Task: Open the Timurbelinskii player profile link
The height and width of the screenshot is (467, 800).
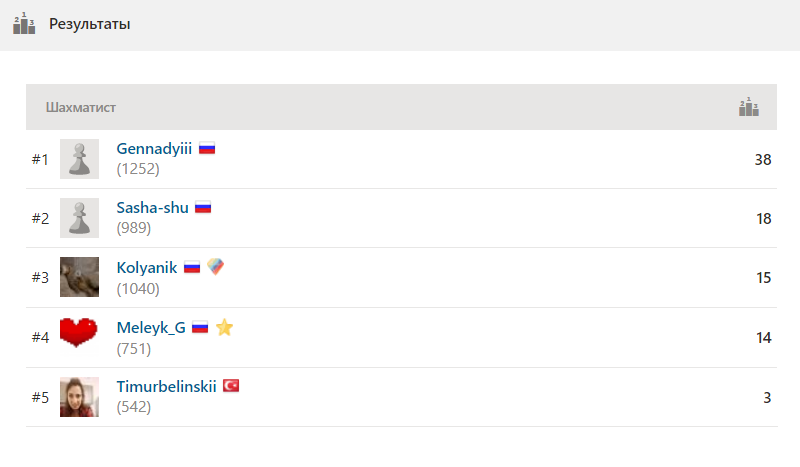Action: (166, 386)
